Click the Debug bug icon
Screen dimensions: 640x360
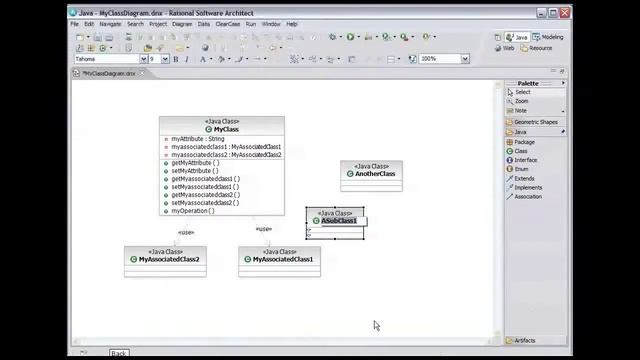[333, 37]
